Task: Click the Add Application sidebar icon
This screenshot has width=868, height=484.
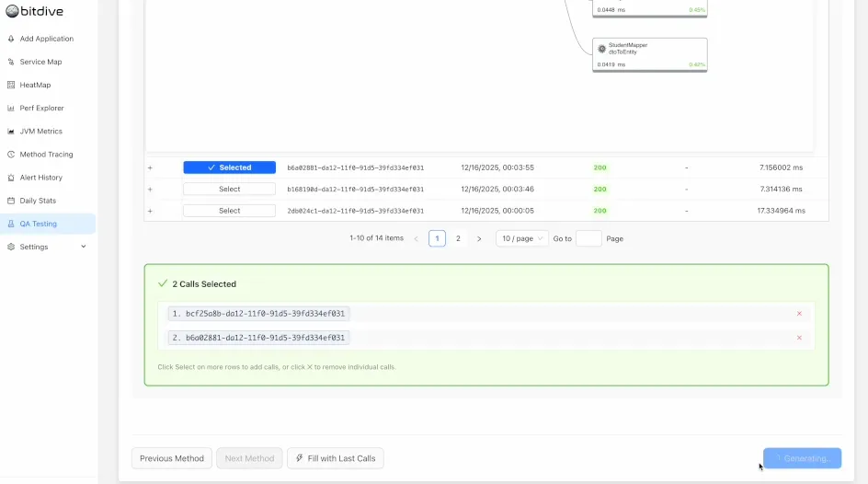Action: (x=11, y=39)
